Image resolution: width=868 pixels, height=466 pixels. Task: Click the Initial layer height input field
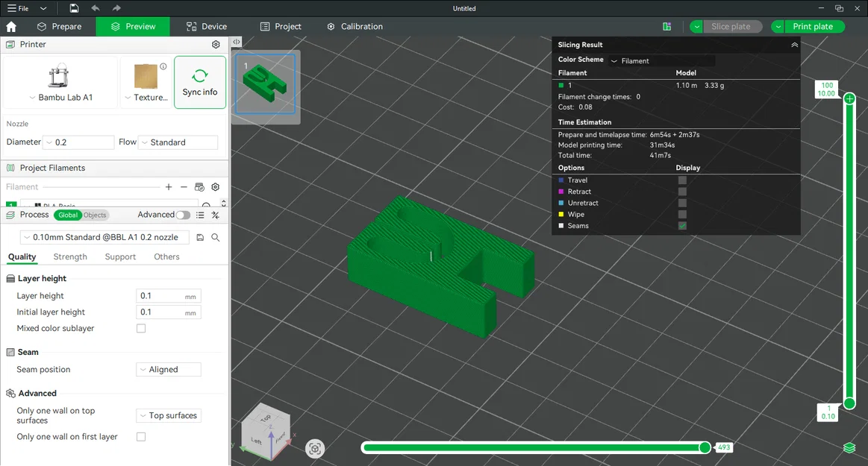[168, 312]
